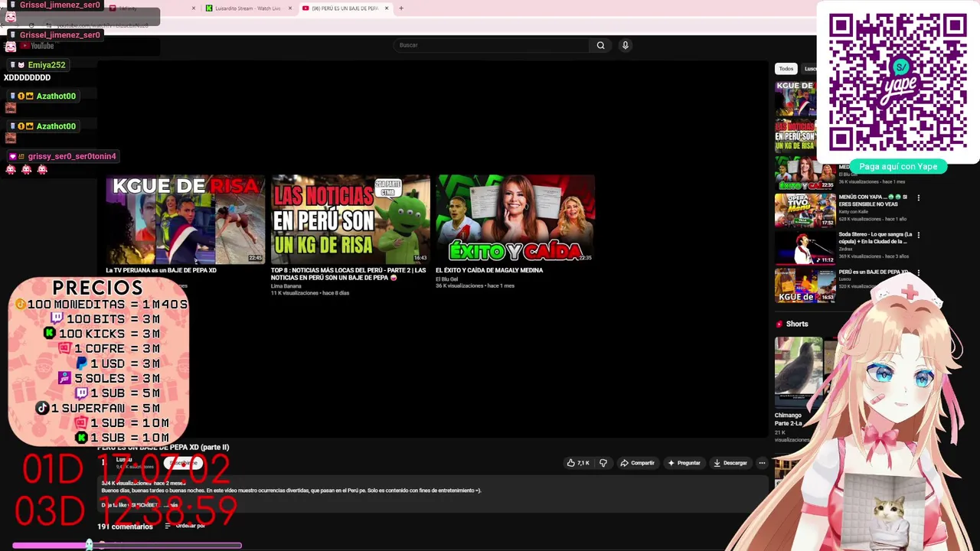Click the Shorts section icon

tap(779, 324)
